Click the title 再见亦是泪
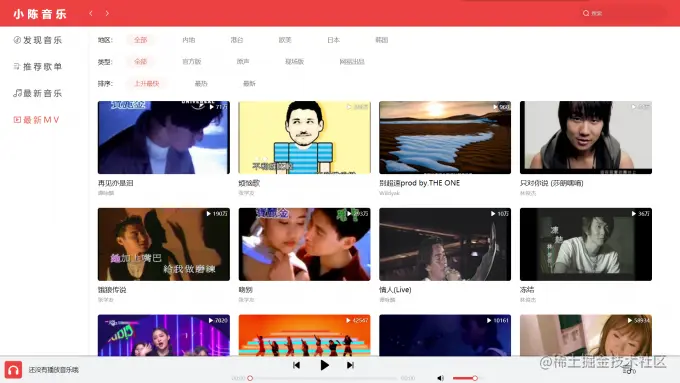This screenshot has width=680, height=383. click(115, 183)
